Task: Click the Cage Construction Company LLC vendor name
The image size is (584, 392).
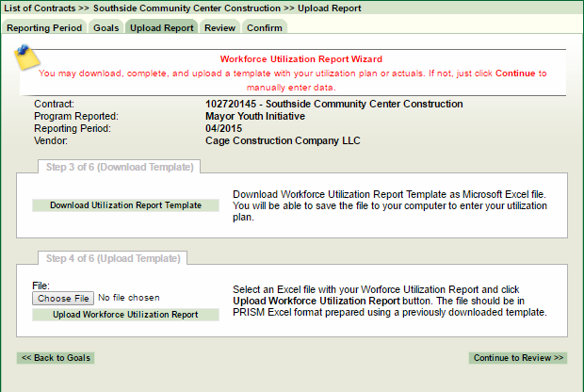Action: 283,141
